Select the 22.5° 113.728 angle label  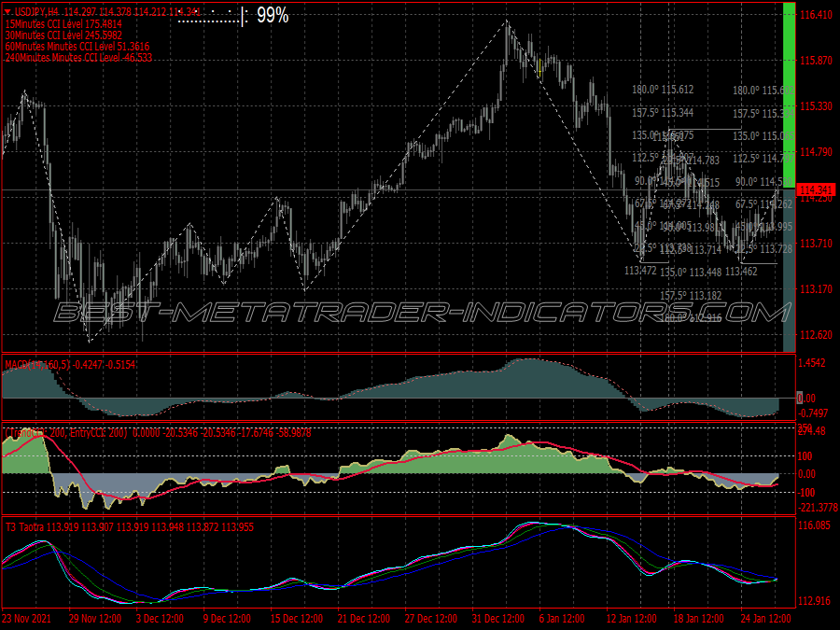tap(763, 249)
